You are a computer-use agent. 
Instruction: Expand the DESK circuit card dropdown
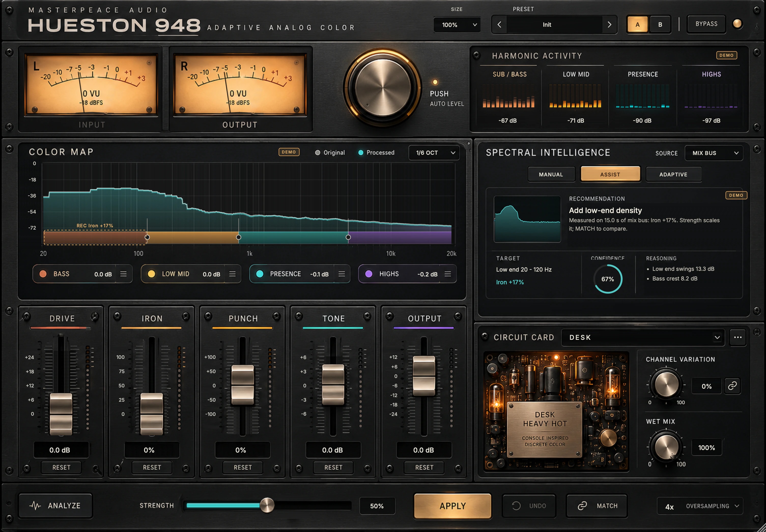643,337
